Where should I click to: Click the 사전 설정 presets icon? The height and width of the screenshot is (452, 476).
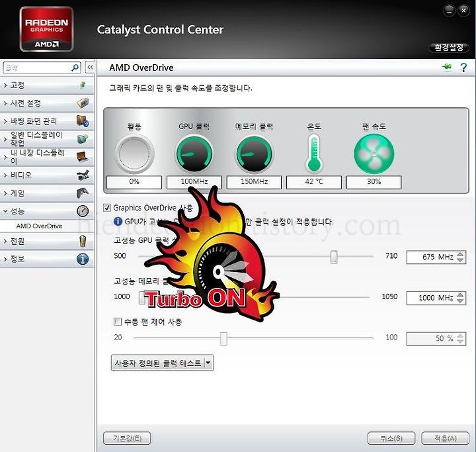(83, 103)
